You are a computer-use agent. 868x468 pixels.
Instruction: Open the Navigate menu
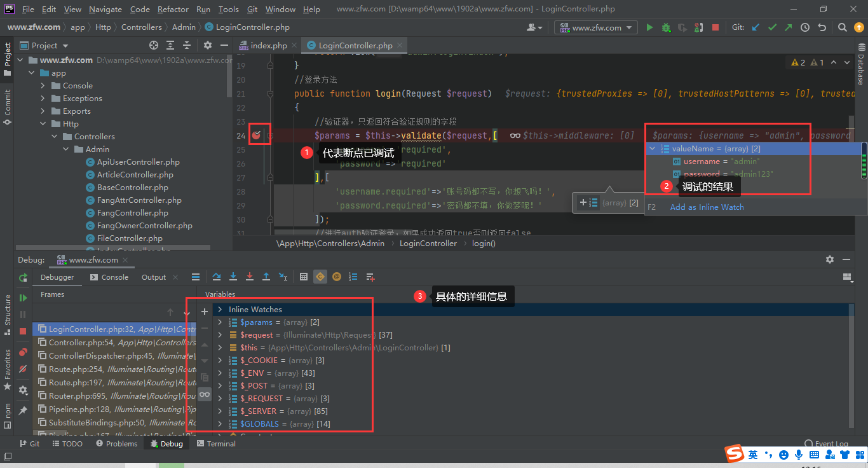click(105, 9)
